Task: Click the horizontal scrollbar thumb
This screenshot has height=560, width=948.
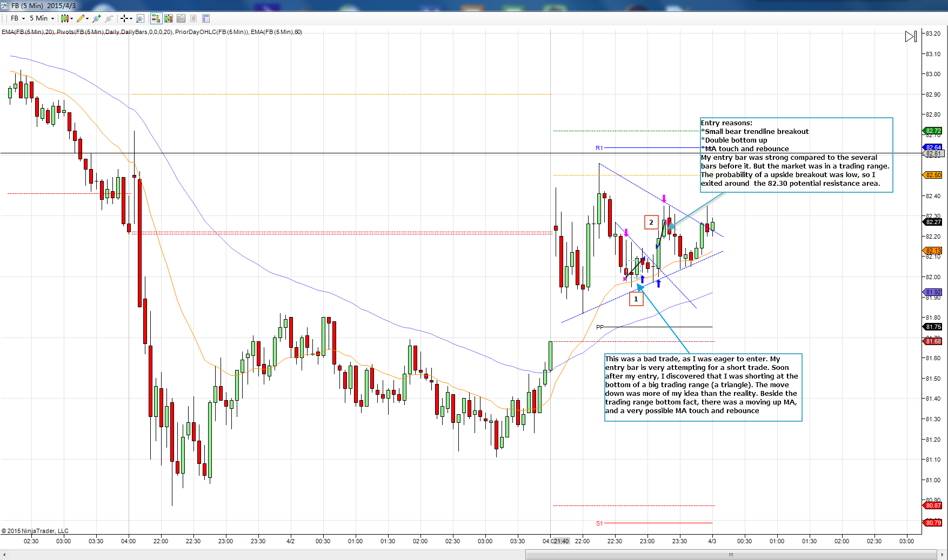Action: point(731,555)
